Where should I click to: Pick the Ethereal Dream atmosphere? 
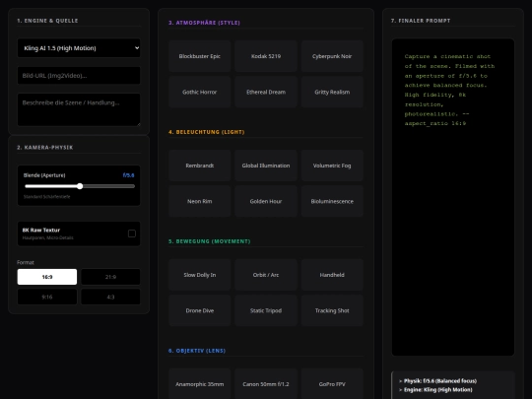[x=266, y=92]
